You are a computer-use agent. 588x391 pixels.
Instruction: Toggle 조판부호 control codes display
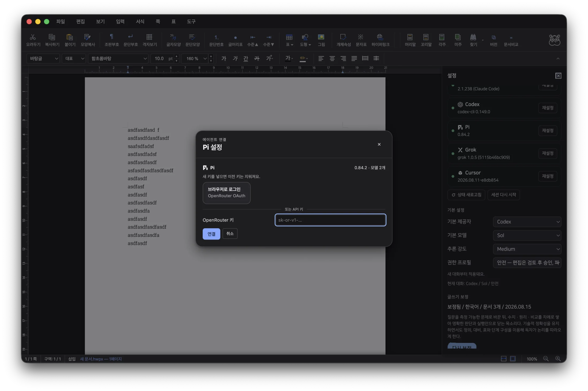111,40
